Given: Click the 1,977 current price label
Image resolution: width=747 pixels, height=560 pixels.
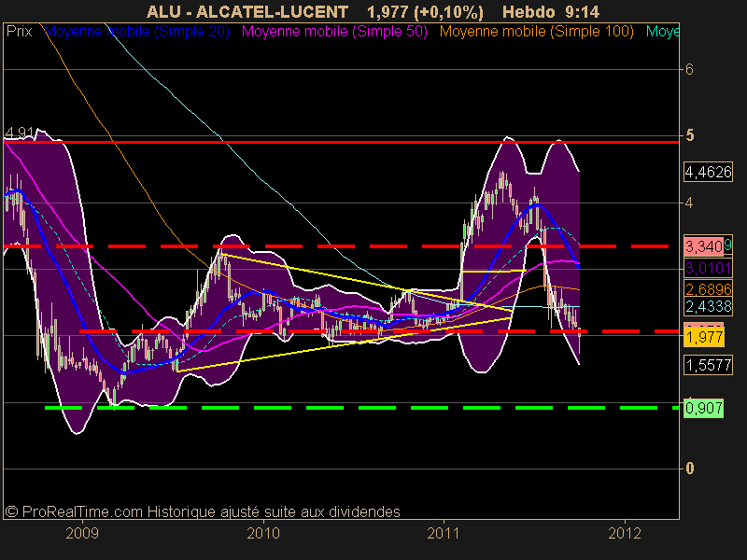Looking at the screenshot, I should pos(704,337).
